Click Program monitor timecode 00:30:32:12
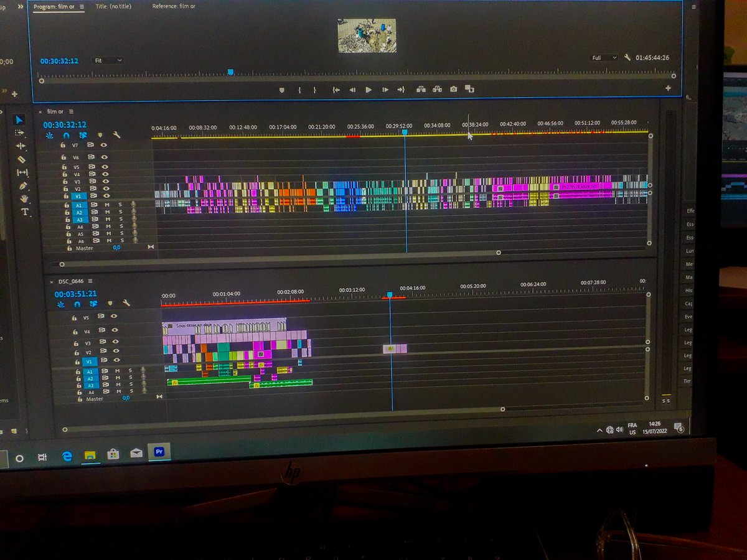747x560 pixels. (x=59, y=61)
